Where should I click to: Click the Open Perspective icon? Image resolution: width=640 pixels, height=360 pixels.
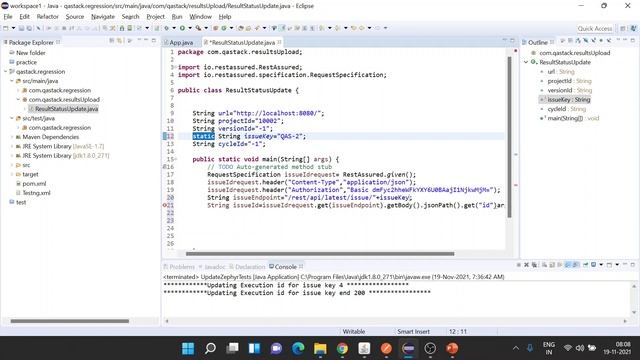(623, 29)
